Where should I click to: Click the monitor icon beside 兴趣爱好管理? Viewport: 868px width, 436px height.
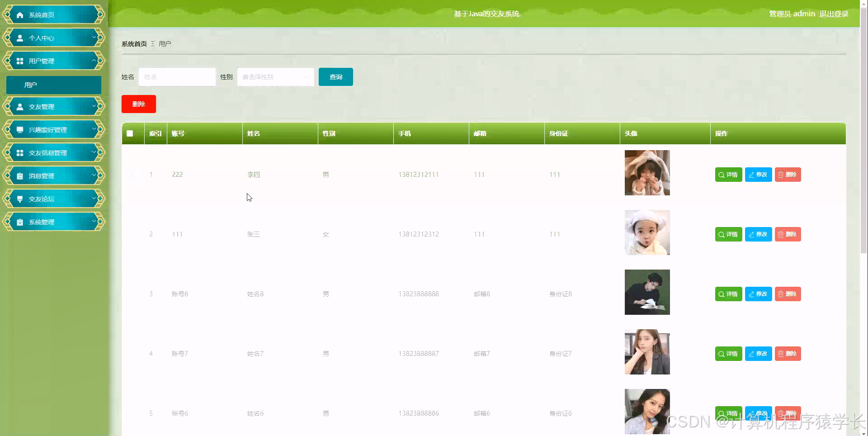[20, 130]
